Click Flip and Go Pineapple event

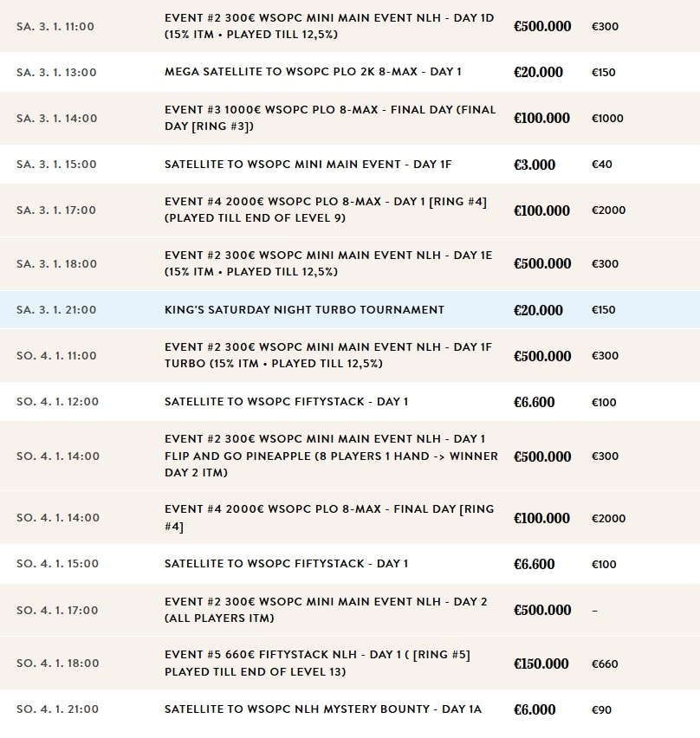(x=331, y=456)
